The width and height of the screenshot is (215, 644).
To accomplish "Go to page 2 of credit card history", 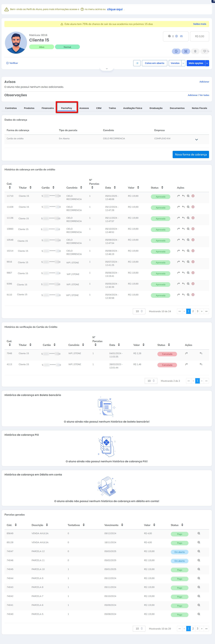I will point(193,311).
